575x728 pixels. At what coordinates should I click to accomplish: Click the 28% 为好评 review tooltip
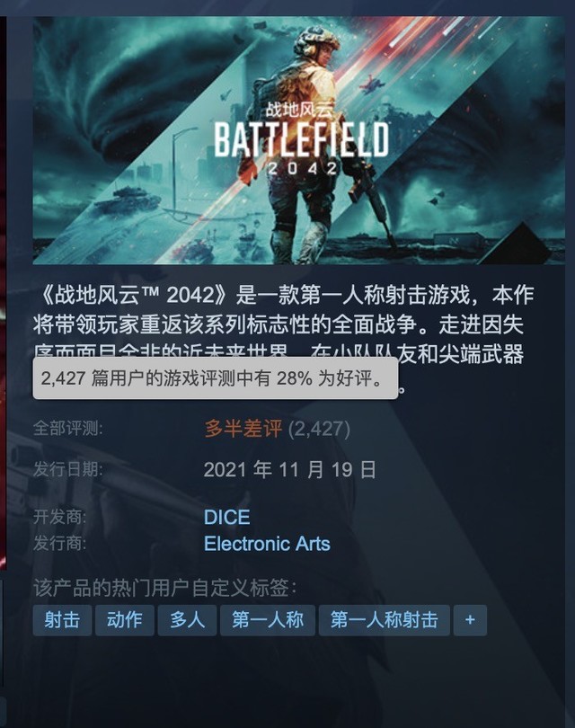coord(216,378)
